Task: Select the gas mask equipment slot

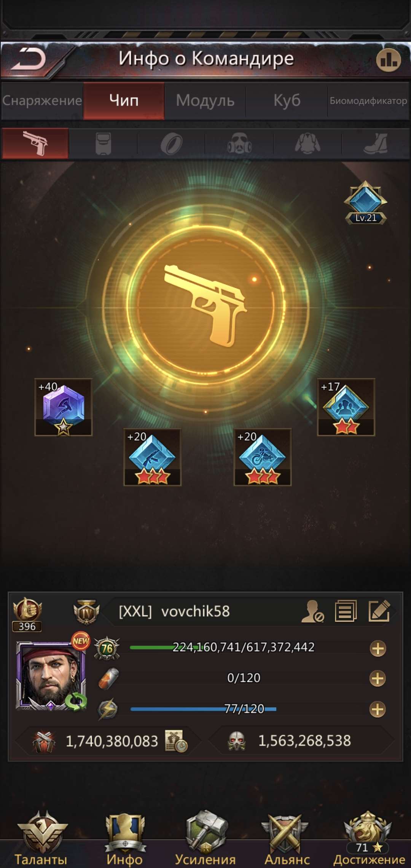Action: point(239,144)
